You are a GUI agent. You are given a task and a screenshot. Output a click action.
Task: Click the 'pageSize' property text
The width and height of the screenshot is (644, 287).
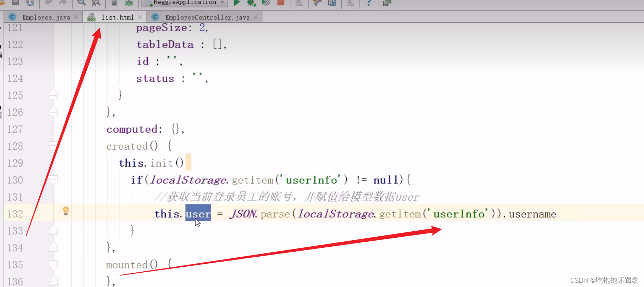coord(161,28)
